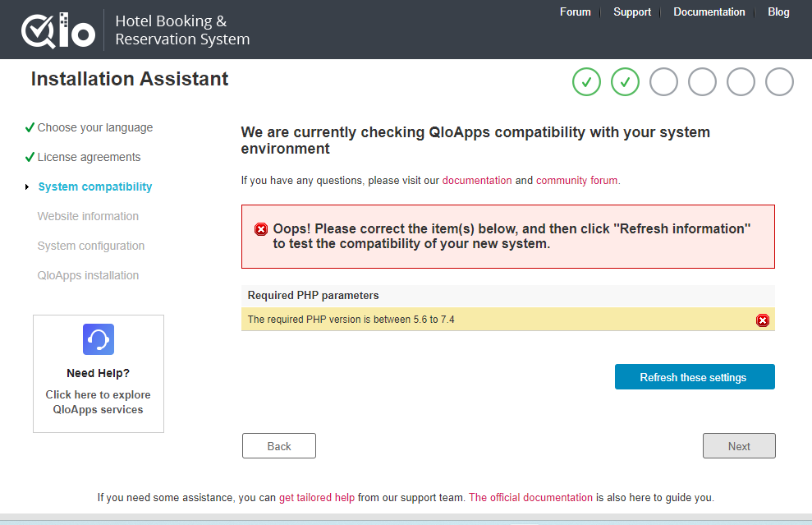Image resolution: width=812 pixels, height=525 pixels.
Task: Click the Required PHP parameters header
Action: pyautogui.click(x=313, y=296)
